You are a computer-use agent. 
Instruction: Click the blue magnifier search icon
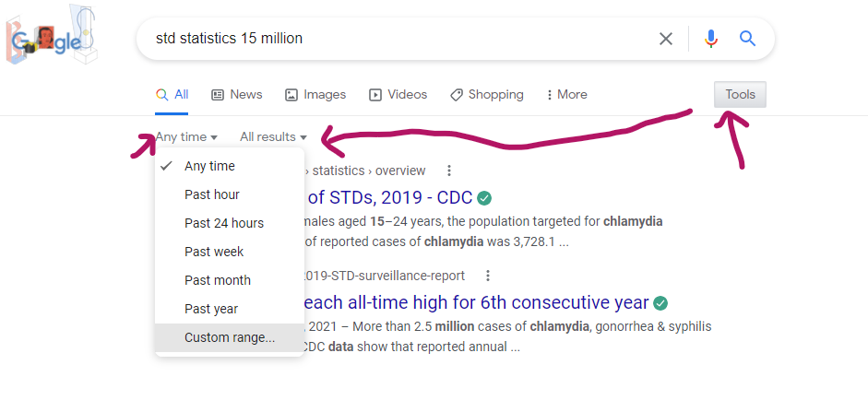pyautogui.click(x=747, y=39)
